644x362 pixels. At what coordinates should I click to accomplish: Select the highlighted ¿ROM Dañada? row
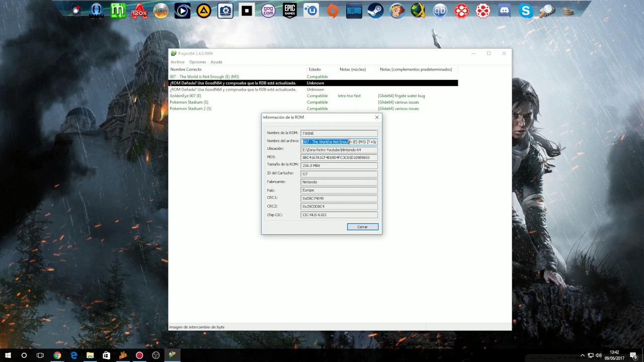[x=313, y=83]
